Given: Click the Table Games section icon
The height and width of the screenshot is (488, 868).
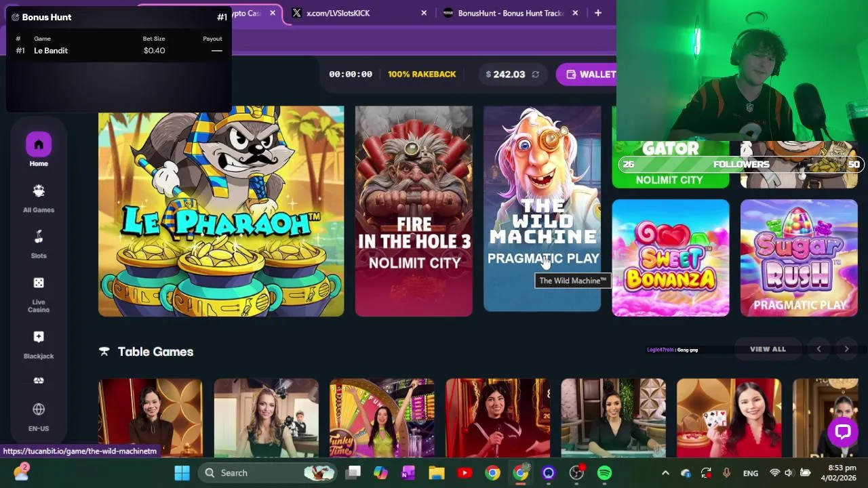Looking at the screenshot, I should click(104, 352).
